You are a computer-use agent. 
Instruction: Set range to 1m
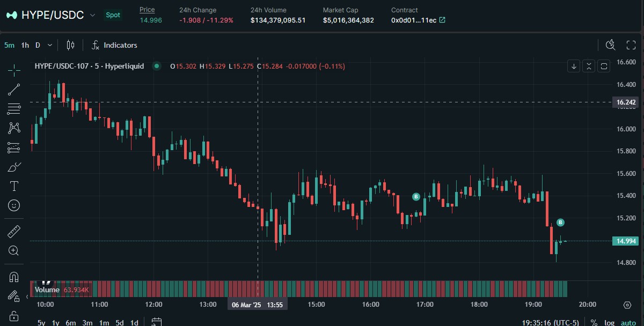pos(104,322)
